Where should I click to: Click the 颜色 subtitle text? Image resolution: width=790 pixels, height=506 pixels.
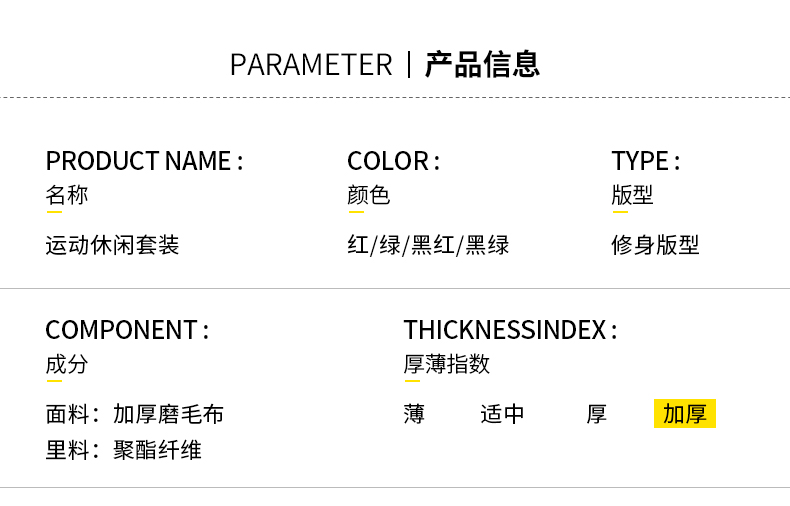click(369, 195)
